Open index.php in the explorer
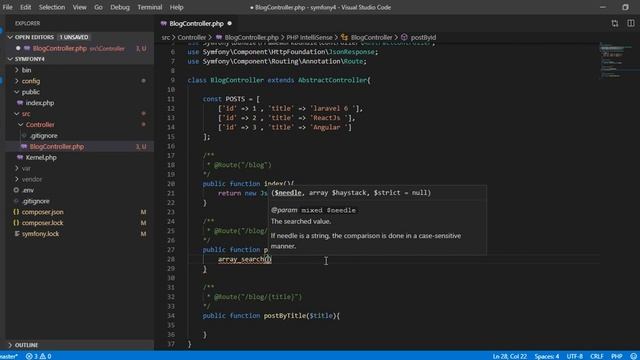This screenshot has height=360, width=640. pyautogui.click(x=40, y=103)
